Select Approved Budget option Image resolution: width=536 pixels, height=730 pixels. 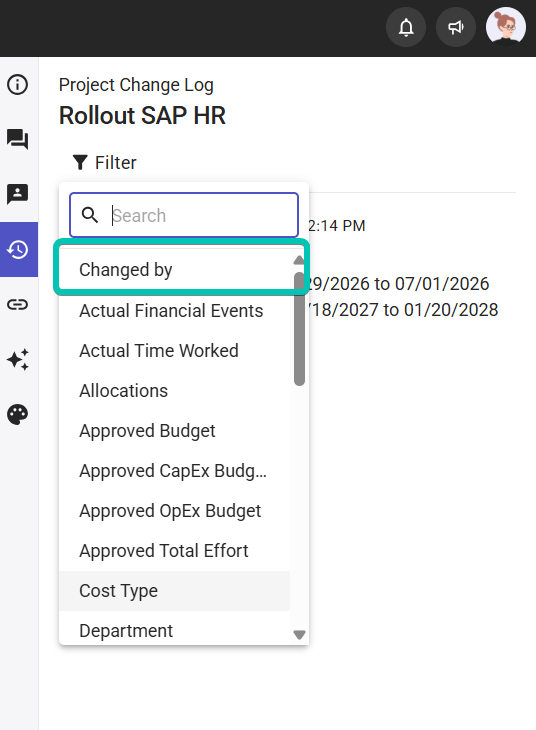[x=175, y=431]
